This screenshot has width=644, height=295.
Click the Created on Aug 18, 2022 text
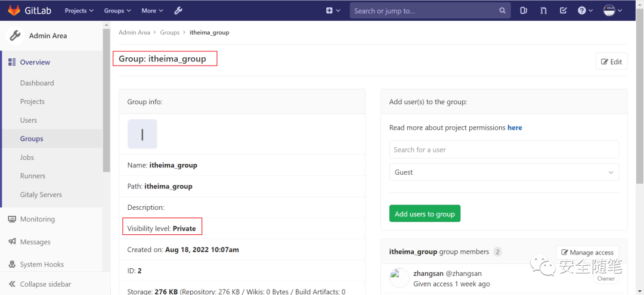[x=183, y=250]
